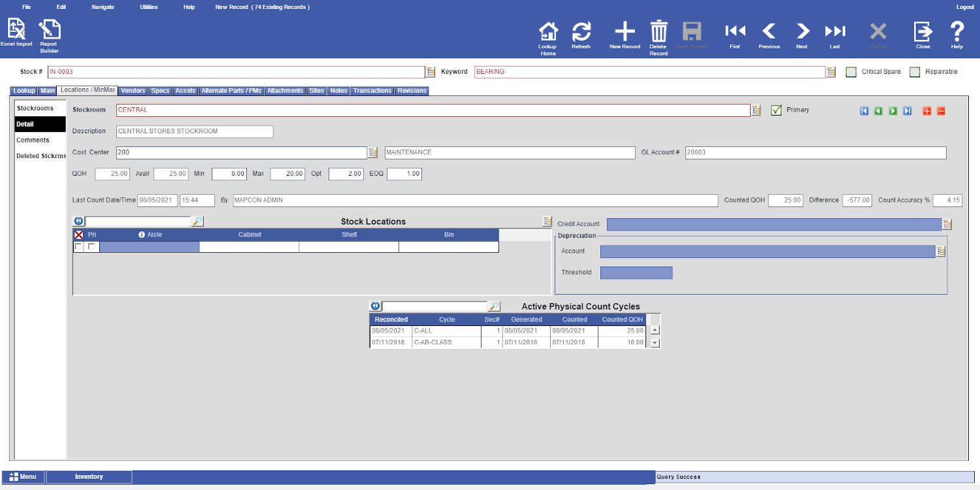The height and width of the screenshot is (490, 980).
Task: Open the Navigate menu
Action: coord(103,7)
